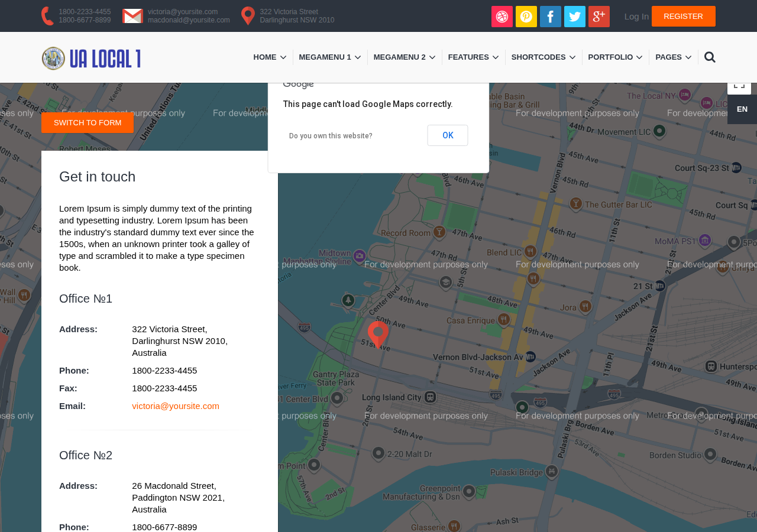Click the 'Get in touch' heading

(98, 177)
